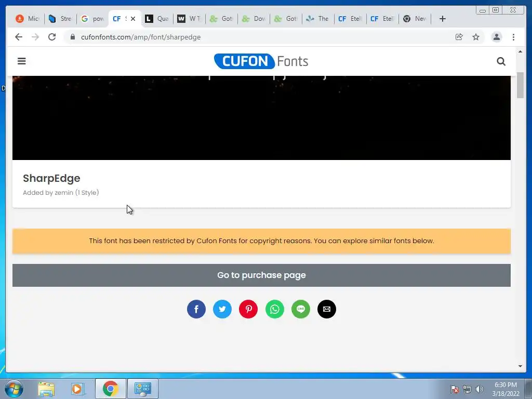Switch to the Mic tab
Screen dimensions: 532x399
(x=28, y=19)
